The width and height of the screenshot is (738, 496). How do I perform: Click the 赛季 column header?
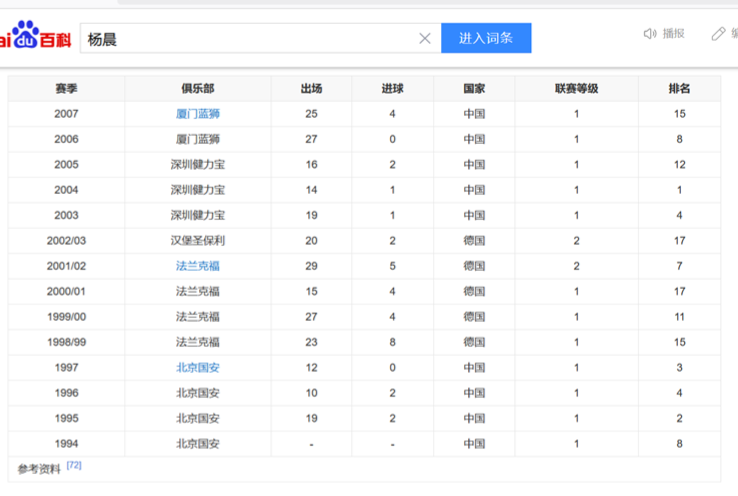[x=66, y=88]
